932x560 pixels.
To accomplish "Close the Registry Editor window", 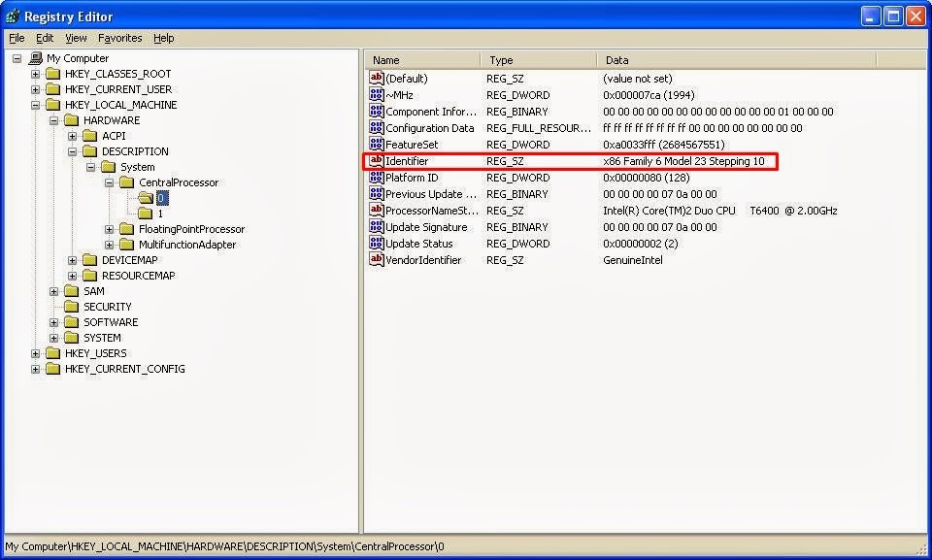I will (x=915, y=16).
